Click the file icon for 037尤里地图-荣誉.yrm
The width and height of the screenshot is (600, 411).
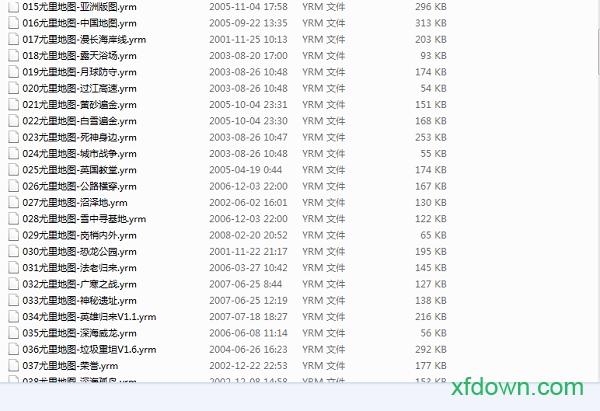pos(13,366)
